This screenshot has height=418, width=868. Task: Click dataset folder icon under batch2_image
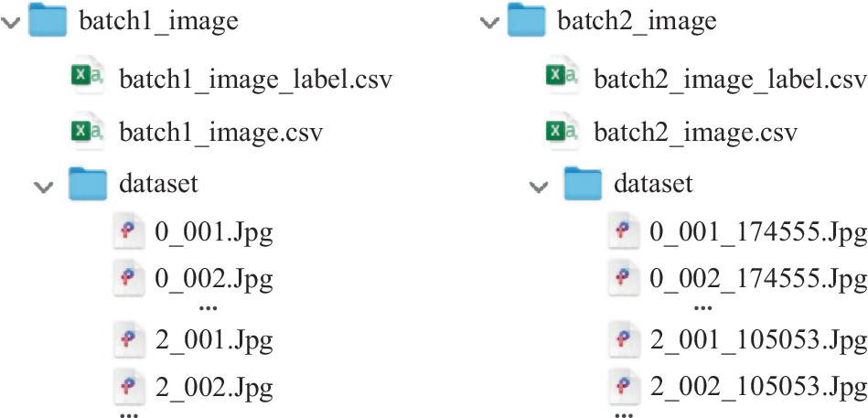point(584,184)
